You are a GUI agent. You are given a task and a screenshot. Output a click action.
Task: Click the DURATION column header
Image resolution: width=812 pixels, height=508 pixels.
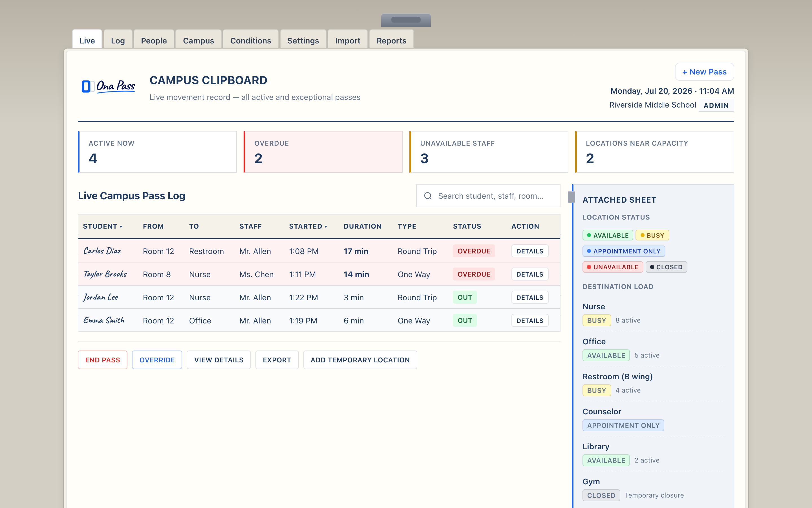point(362,226)
